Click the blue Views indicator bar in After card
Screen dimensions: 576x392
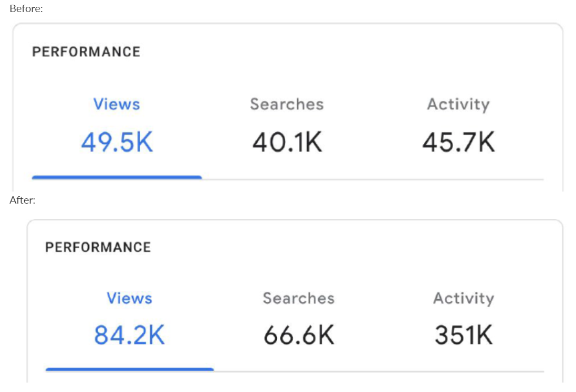click(130, 372)
